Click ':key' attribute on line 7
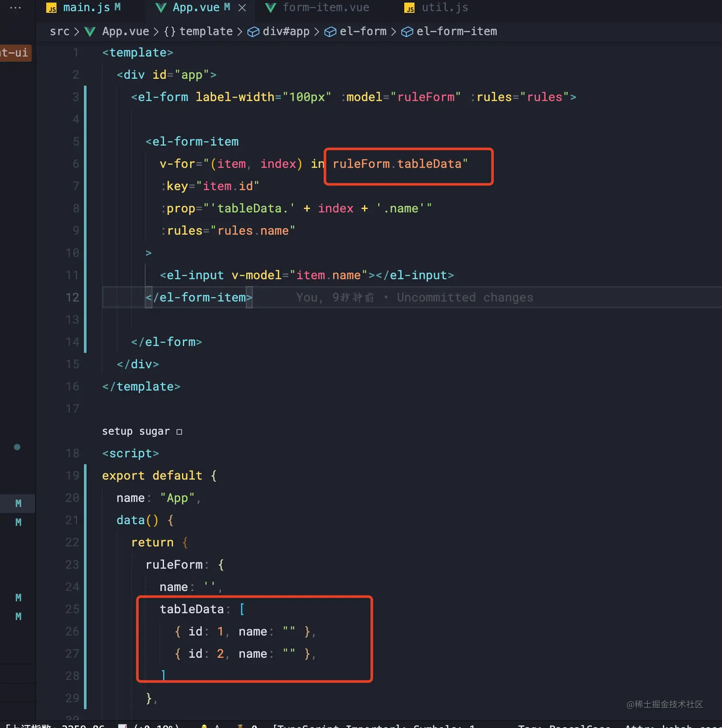Image resolution: width=722 pixels, height=728 pixels. 175,186
